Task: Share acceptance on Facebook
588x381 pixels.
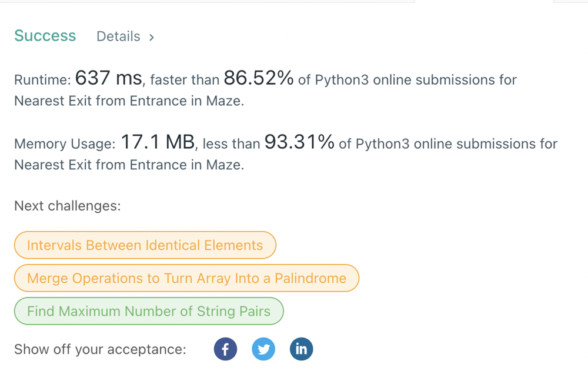Action: pos(225,349)
